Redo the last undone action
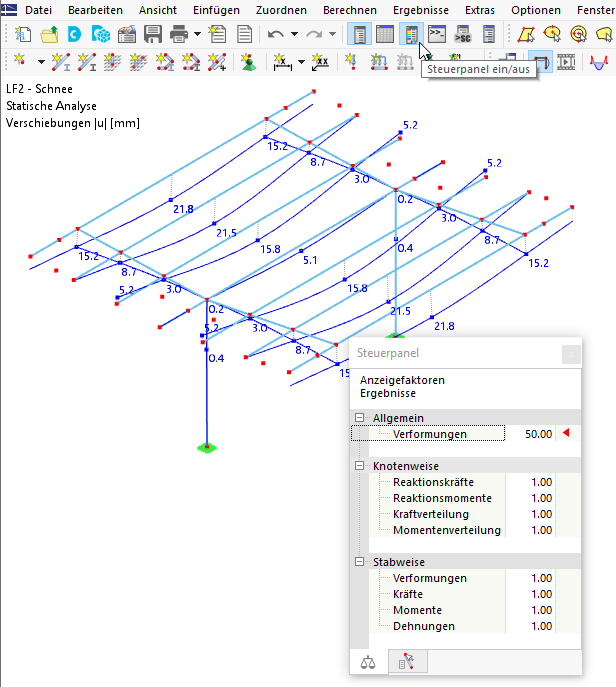This screenshot has height=687, width=616. tap(314, 34)
